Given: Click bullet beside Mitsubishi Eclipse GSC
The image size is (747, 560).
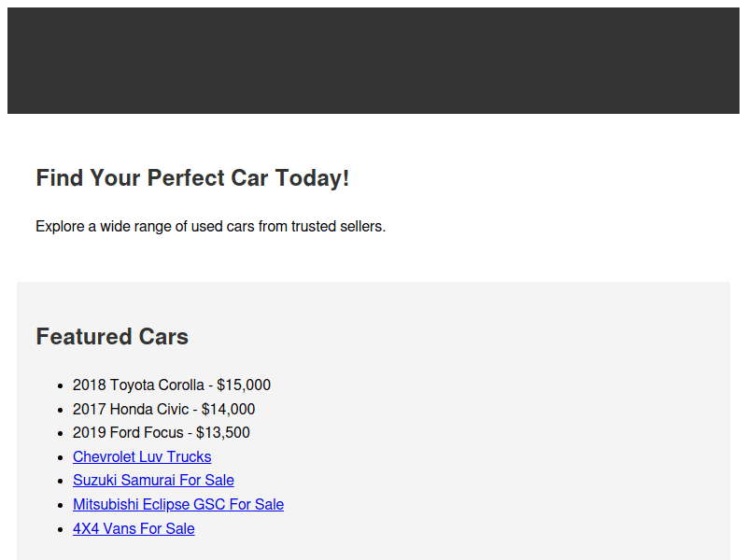Looking at the screenshot, I should (x=60, y=505).
